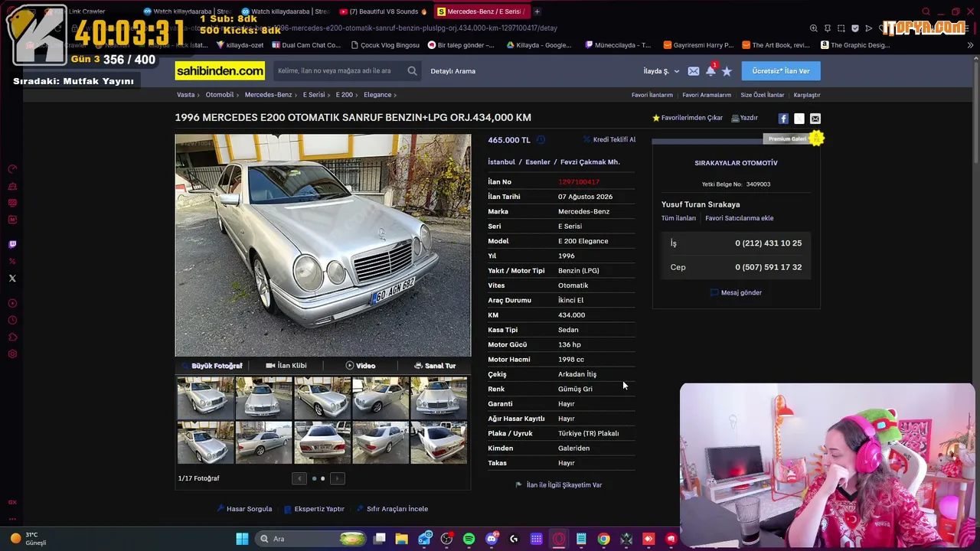The width and height of the screenshot is (980, 551).
Task: Select last thumbnail in second gallery row
Action: [x=439, y=443]
